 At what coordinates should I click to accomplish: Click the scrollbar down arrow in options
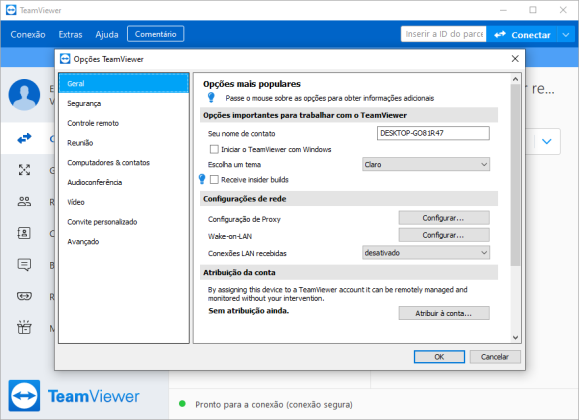pyautogui.click(x=515, y=337)
